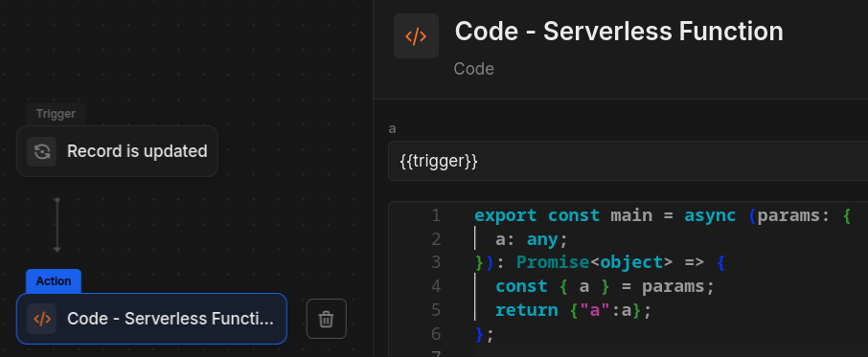This screenshot has height=357, width=868.
Task: Click the connector arrow between trigger and action
Action: point(57,226)
